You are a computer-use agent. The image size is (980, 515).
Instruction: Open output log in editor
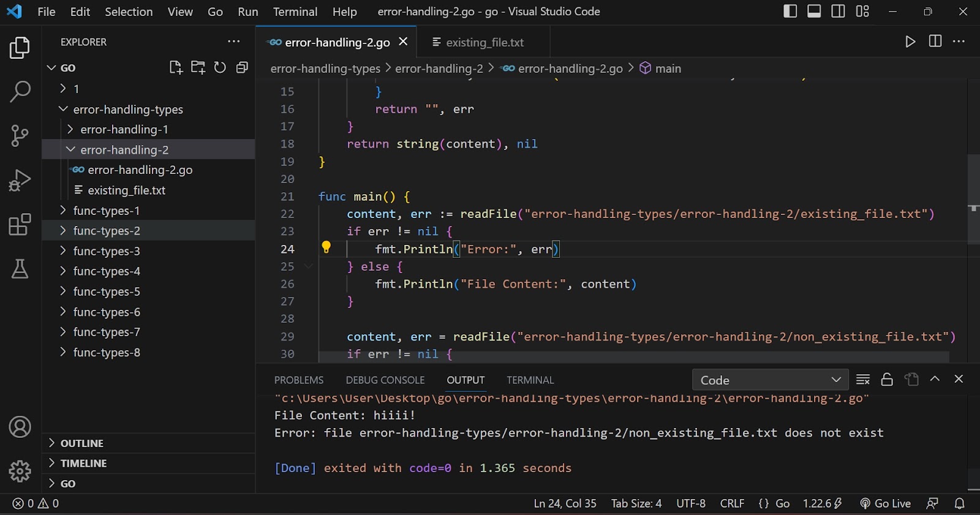point(911,380)
